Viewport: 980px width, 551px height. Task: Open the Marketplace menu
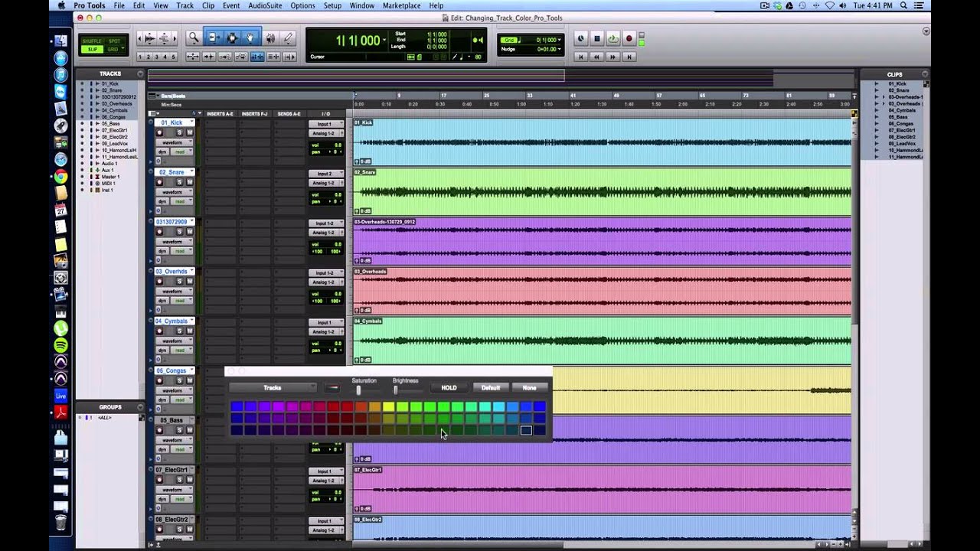coord(401,5)
